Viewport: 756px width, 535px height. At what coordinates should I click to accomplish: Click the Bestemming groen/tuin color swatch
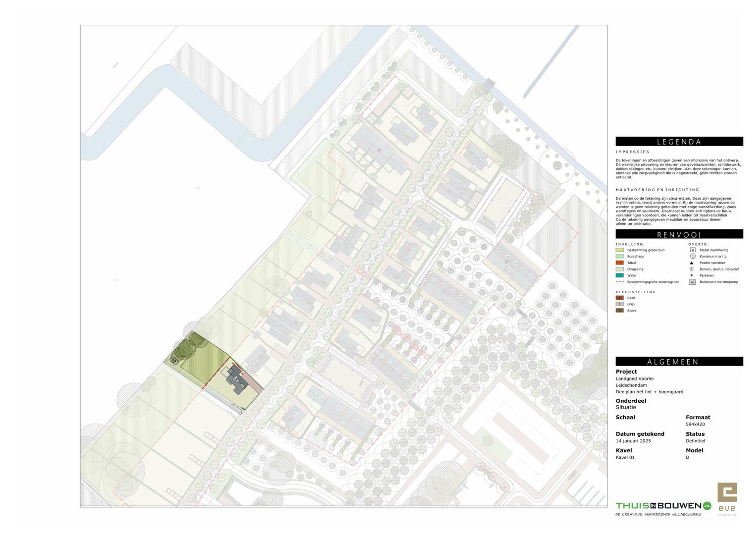[x=619, y=250]
